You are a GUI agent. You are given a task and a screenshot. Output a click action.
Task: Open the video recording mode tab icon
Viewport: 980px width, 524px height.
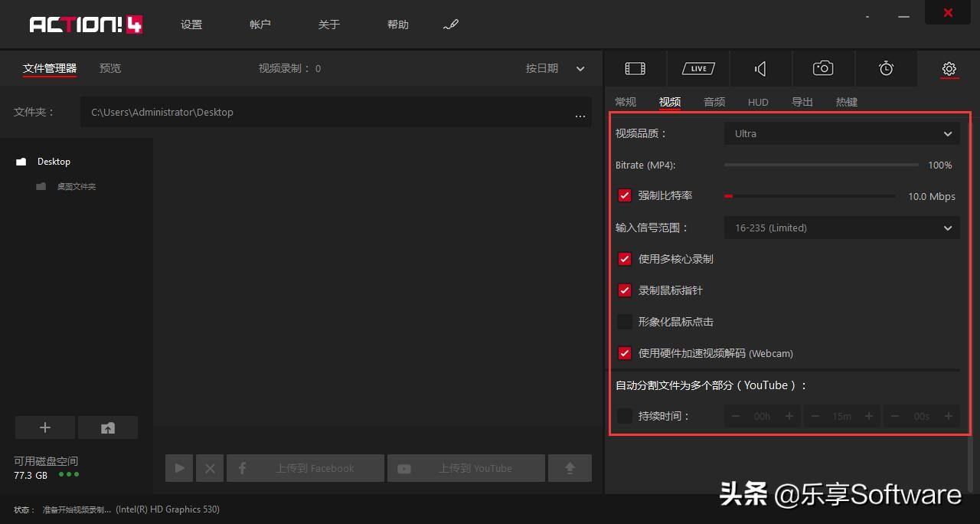pos(635,68)
